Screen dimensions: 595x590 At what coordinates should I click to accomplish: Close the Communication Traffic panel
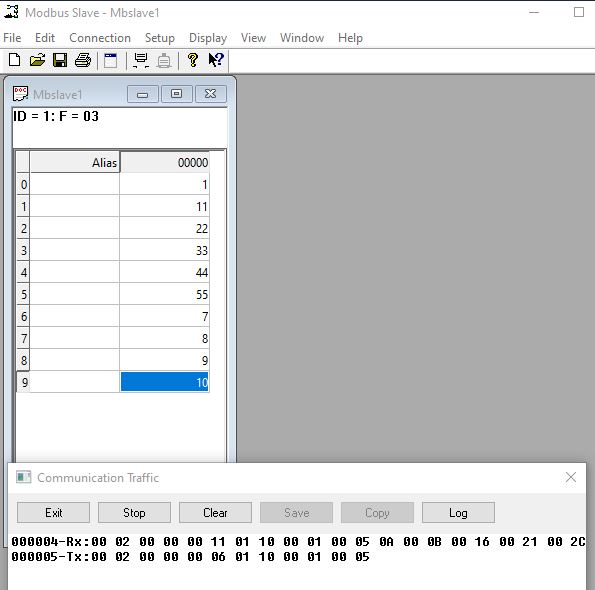[x=571, y=477]
